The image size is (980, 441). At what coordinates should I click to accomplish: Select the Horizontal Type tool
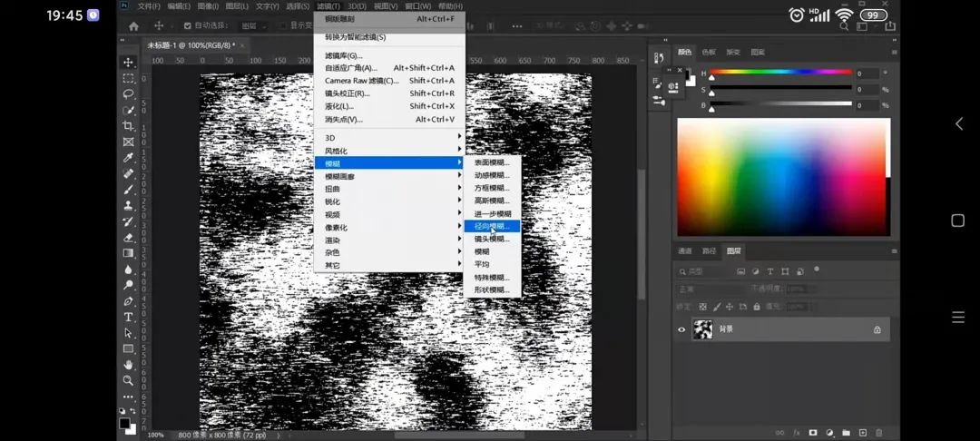click(x=129, y=317)
